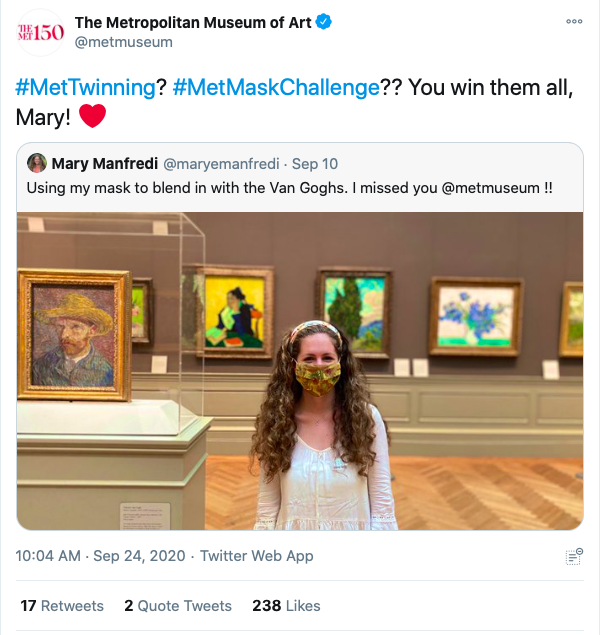Click the @metmuseum handle below the account name
604x635 pixels.
[x=124, y=42]
